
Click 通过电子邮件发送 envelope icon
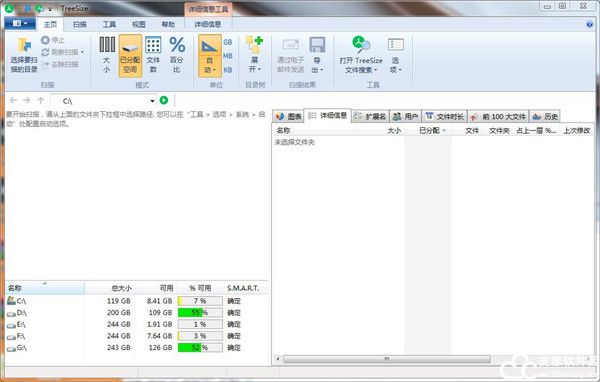[x=290, y=45]
